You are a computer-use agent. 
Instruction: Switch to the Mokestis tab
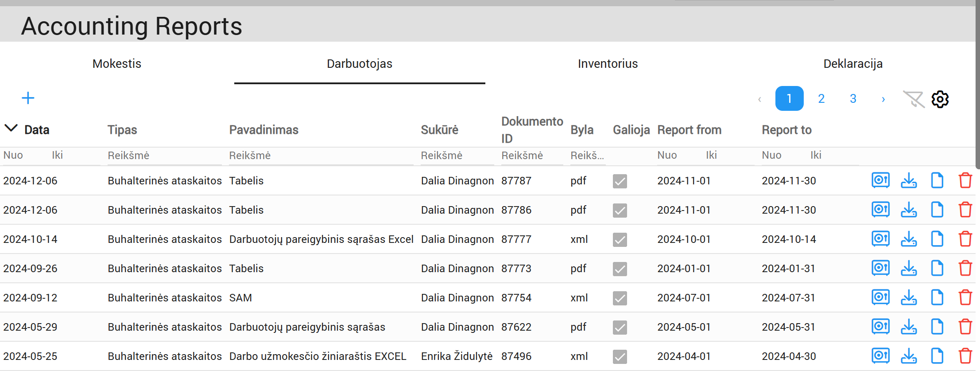click(x=117, y=64)
